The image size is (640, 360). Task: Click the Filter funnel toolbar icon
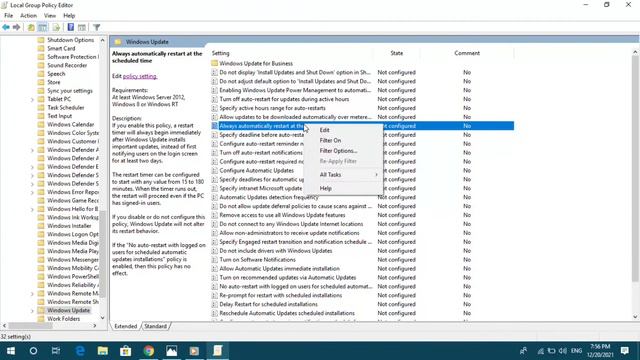pyautogui.click(x=97, y=27)
